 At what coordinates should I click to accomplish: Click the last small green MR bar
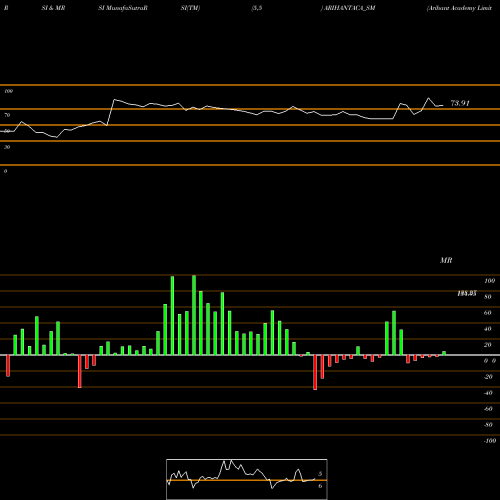(x=444, y=353)
